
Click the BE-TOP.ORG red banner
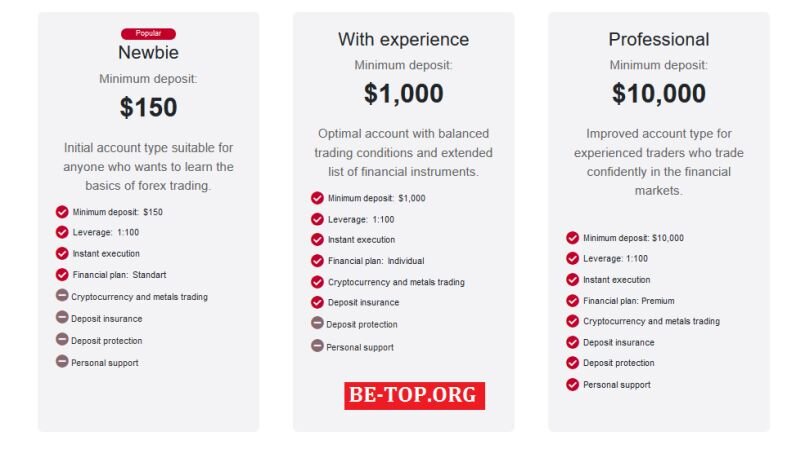tap(414, 395)
